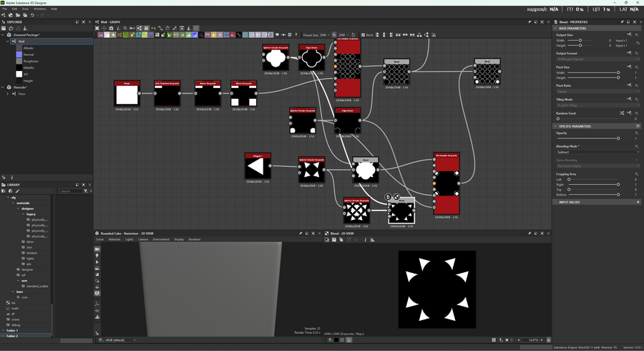Open the sRGB color profile dropdown
This screenshot has width=644, height=351.
click(118, 340)
